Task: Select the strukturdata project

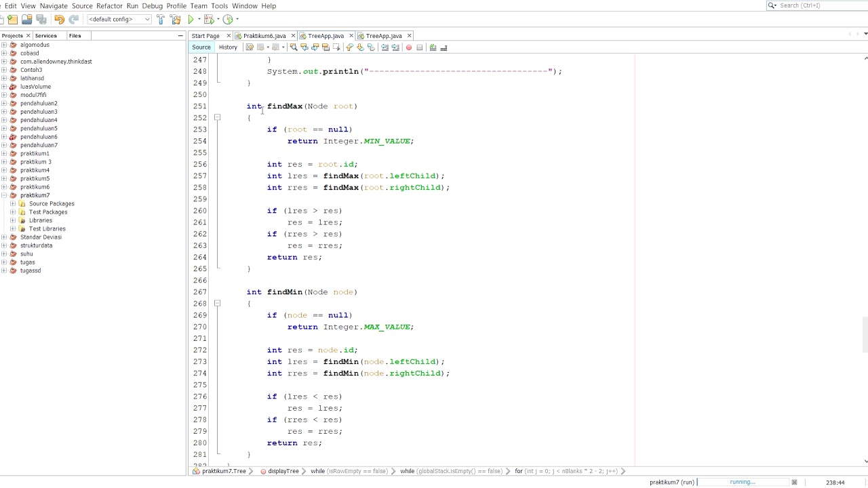Action: [36, 245]
